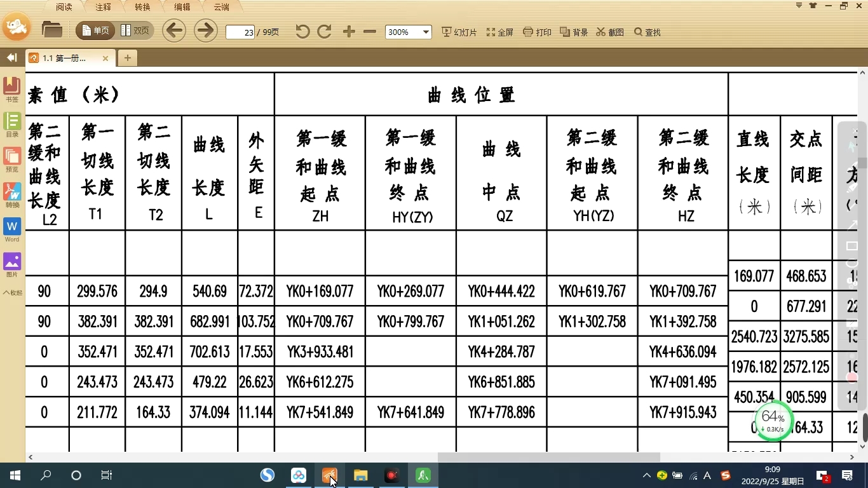Image resolution: width=868 pixels, height=488 pixels.
Task: Open the 注释 menu tab
Action: 103,7
